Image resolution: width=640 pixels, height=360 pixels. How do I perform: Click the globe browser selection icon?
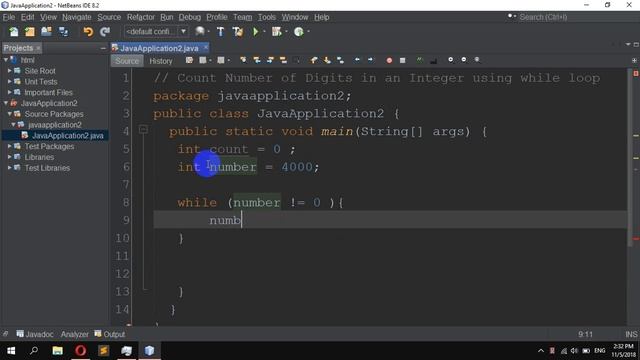[200, 31]
